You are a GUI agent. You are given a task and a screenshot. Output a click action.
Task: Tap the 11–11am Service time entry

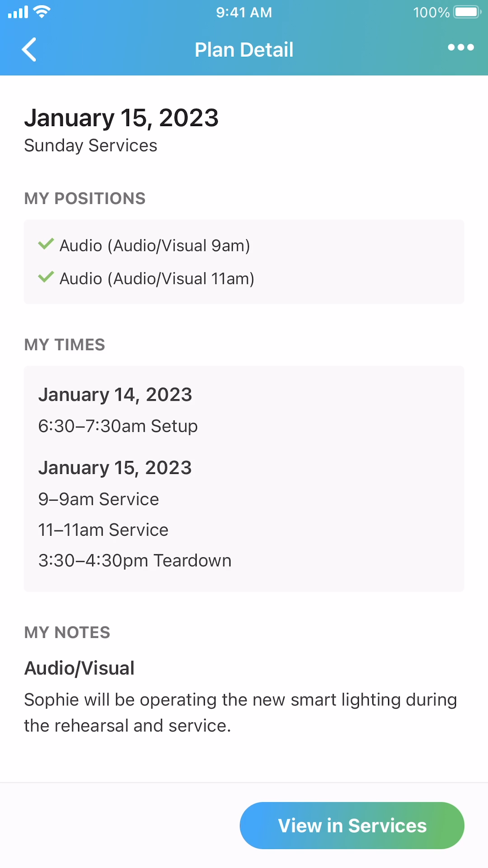(103, 530)
